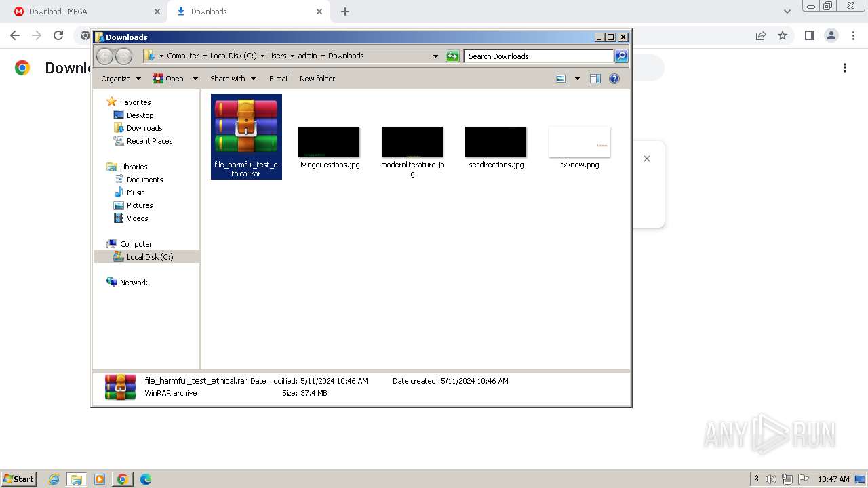The height and width of the screenshot is (488, 868).
Task: Open Windows Media Player taskbar icon
Action: 100,479
